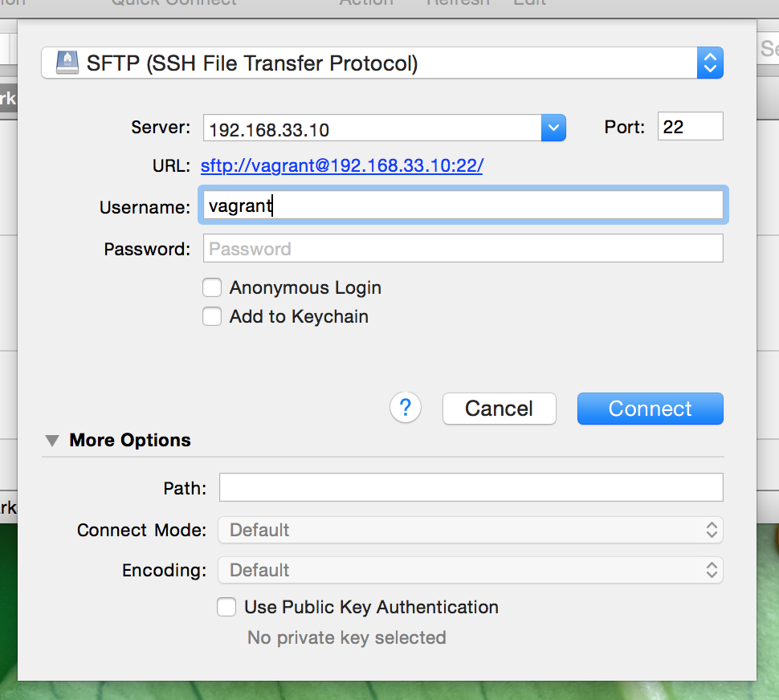The image size is (779, 700).
Task: Open protocol list using the blue chevron arrows
Action: click(x=710, y=63)
